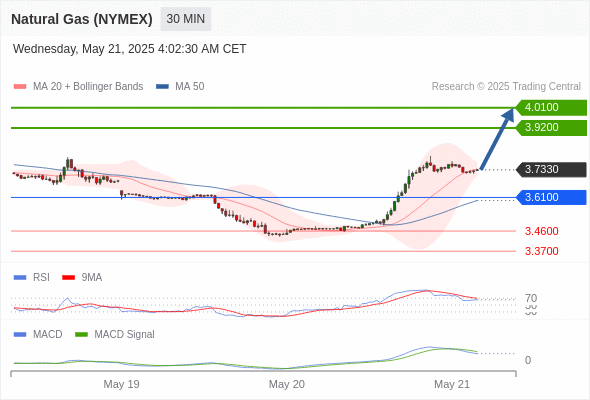Click the May 19 date axis label

121,384
